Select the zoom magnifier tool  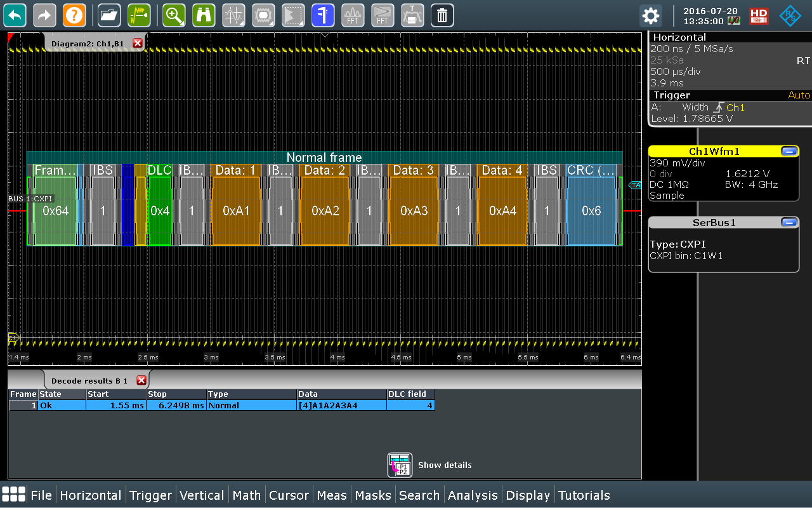(174, 15)
